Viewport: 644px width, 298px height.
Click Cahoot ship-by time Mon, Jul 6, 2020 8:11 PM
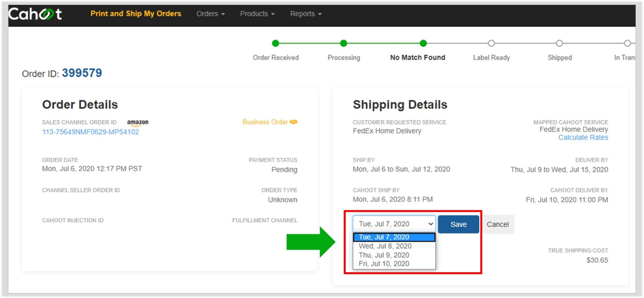coord(393,200)
